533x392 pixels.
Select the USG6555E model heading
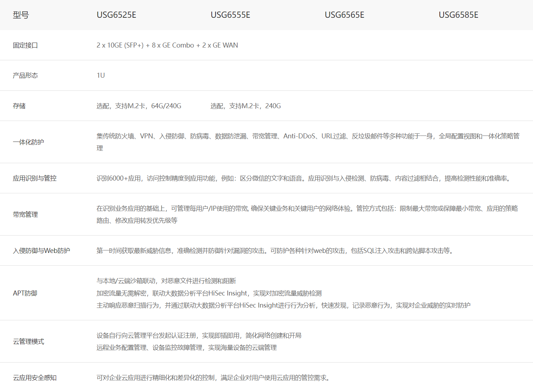click(x=230, y=15)
